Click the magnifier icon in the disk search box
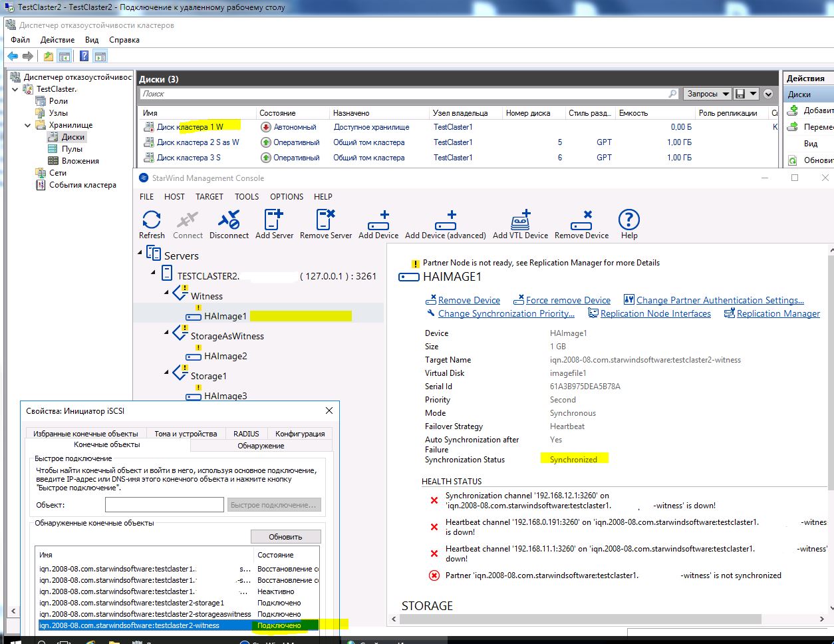Image resolution: width=834 pixels, height=644 pixels. (x=672, y=94)
